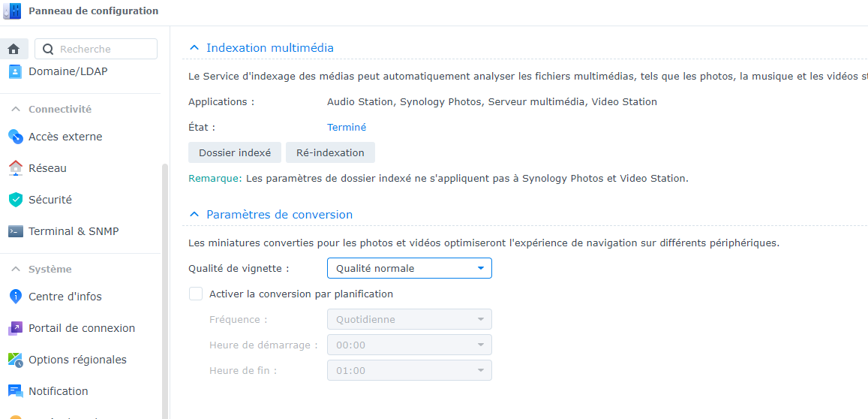Viewport: 868px width, 419px height.
Task: Open Centre d'infos icon
Action: [x=15, y=297]
